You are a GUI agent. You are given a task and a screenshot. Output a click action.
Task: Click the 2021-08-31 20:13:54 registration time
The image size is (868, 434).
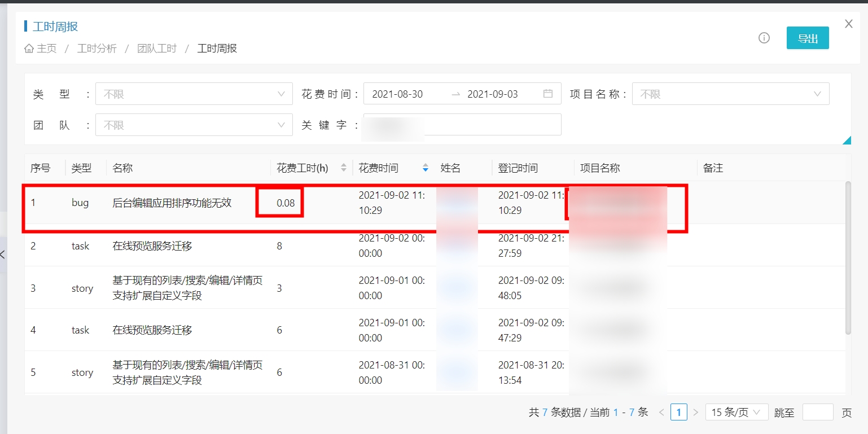(x=531, y=372)
